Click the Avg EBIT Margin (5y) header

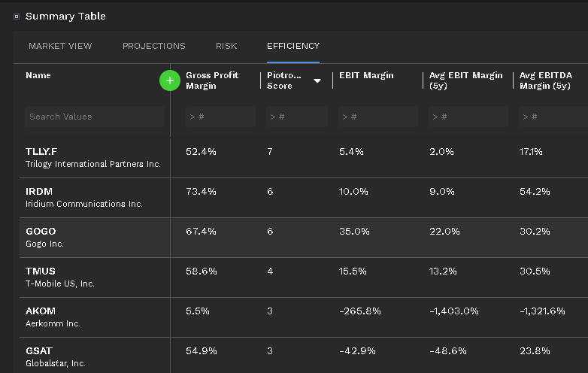click(x=465, y=80)
